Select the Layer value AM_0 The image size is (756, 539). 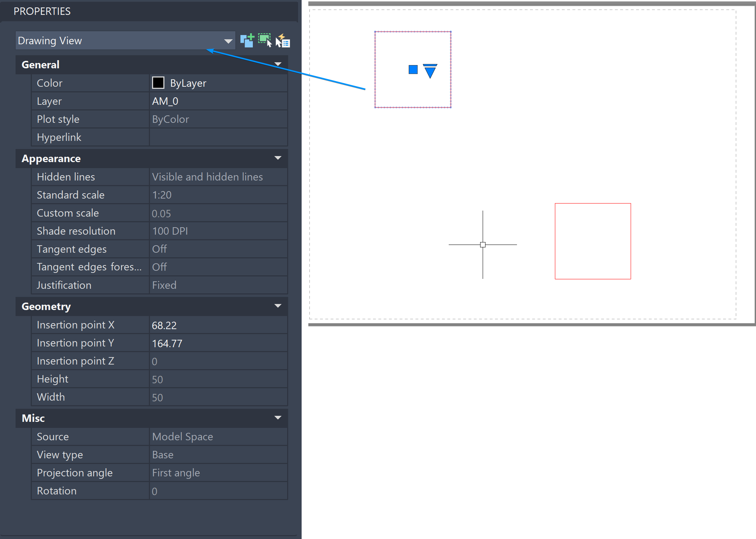tap(165, 101)
